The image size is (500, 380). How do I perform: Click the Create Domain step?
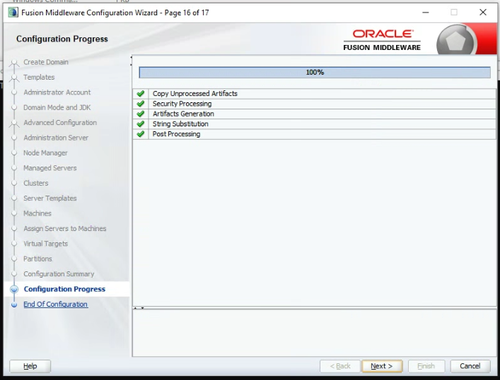click(x=46, y=62)
